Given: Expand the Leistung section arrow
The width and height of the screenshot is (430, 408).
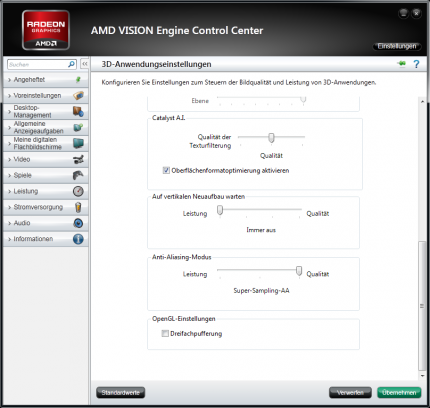Looking at the screenshot, I should (x=9, y=191).
